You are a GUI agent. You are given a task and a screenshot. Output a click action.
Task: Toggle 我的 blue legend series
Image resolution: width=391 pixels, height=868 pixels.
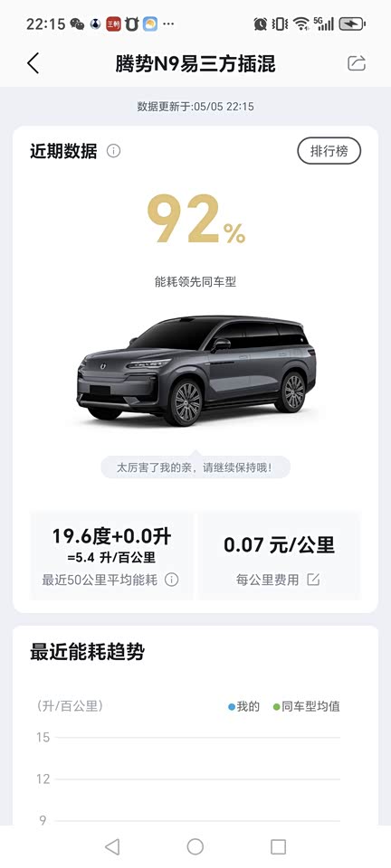pos(243,707)
